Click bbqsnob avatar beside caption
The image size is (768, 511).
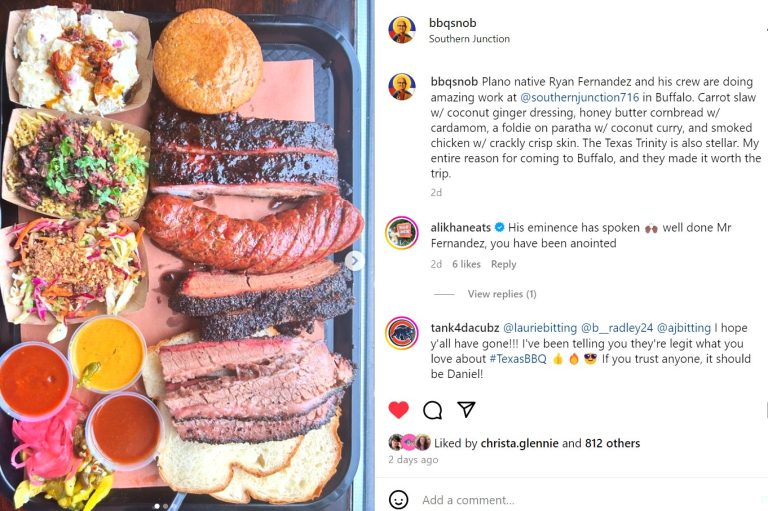click(x=402, y=87)
